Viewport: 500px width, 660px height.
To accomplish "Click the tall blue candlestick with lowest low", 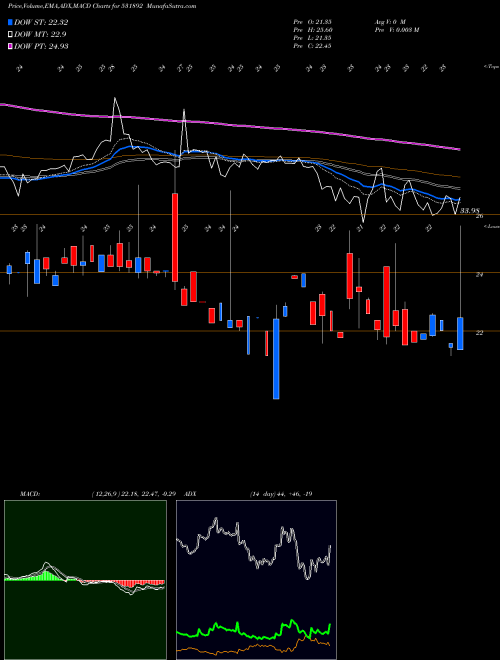I will pyautogui.click(x=276, y=359).
